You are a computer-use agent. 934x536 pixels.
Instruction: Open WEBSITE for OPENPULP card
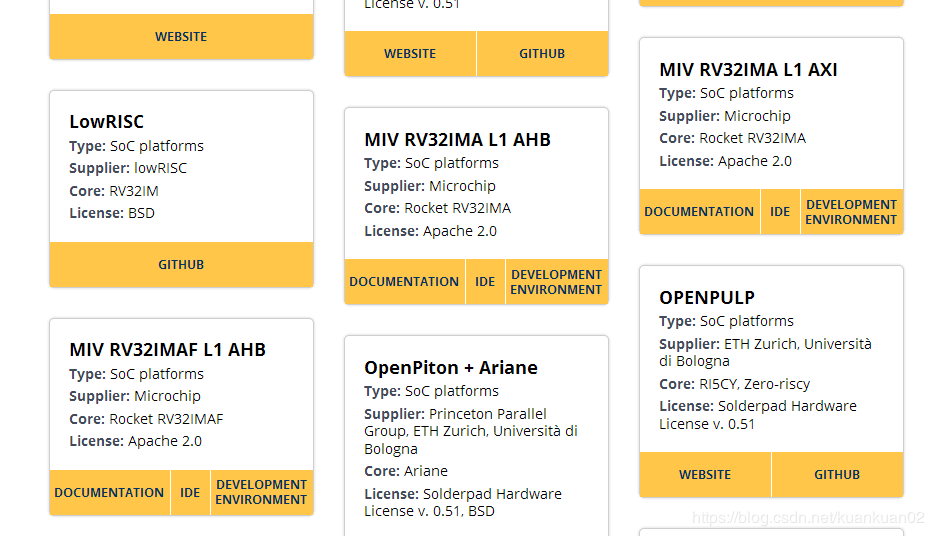705,475
